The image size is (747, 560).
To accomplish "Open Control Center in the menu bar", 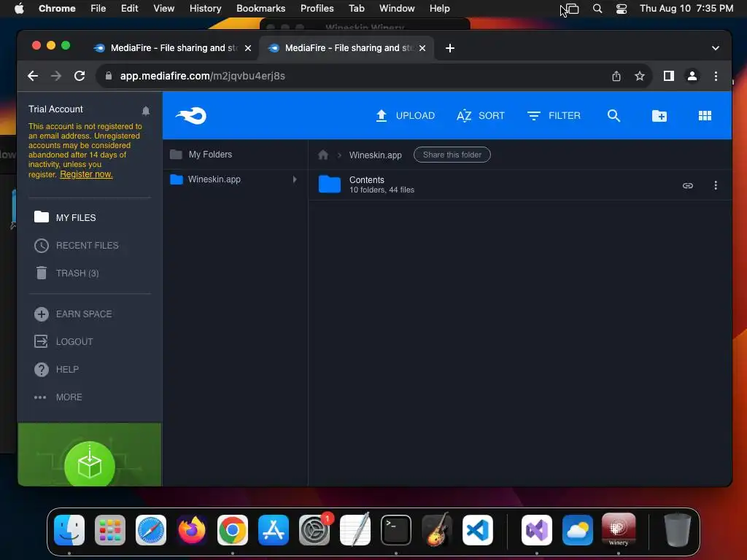I will pos(622,8).
